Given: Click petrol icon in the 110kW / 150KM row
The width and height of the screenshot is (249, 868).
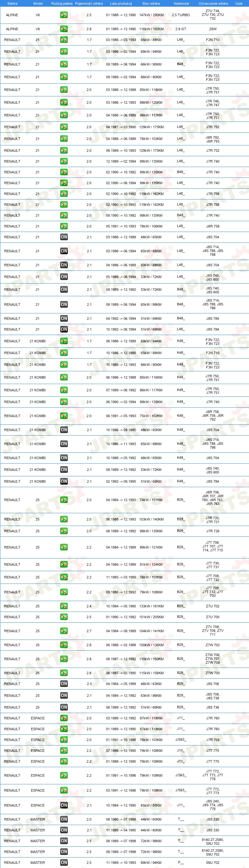Looking at the screenshot, I should (x=64, y=659).
